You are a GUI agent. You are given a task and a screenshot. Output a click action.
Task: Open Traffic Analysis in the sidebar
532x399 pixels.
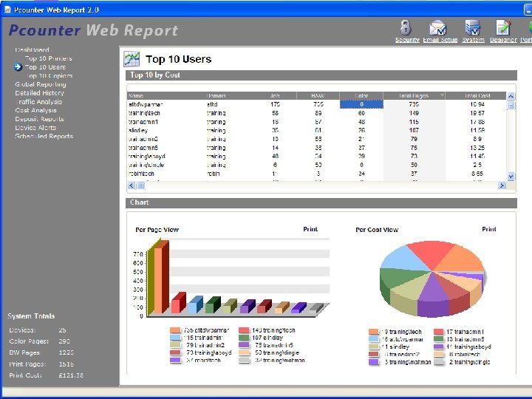39,102
